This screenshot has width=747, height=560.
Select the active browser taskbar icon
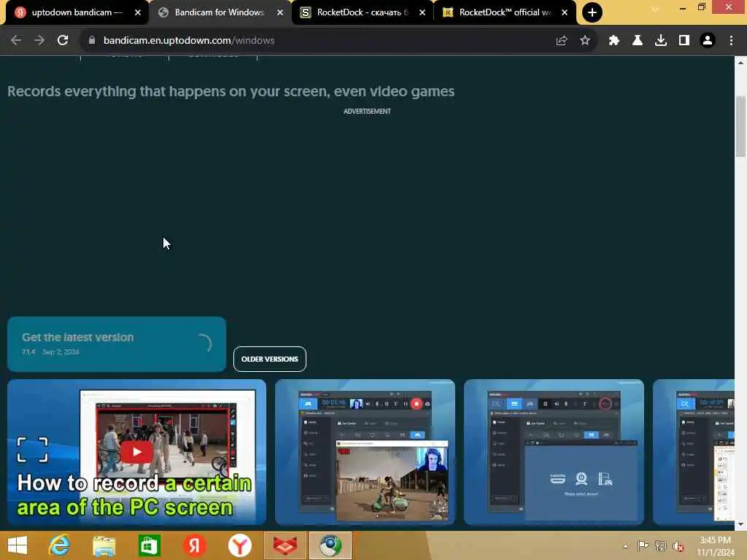330,545
